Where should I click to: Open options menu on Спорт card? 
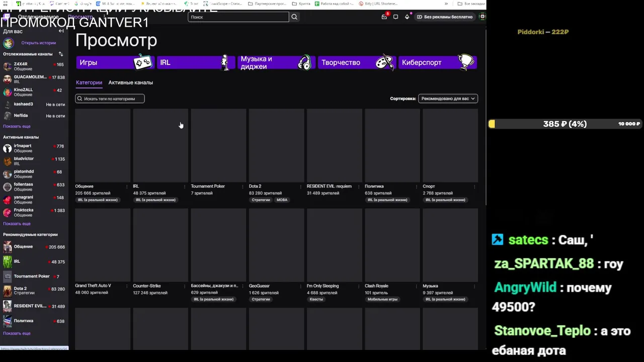pos(474,187)
